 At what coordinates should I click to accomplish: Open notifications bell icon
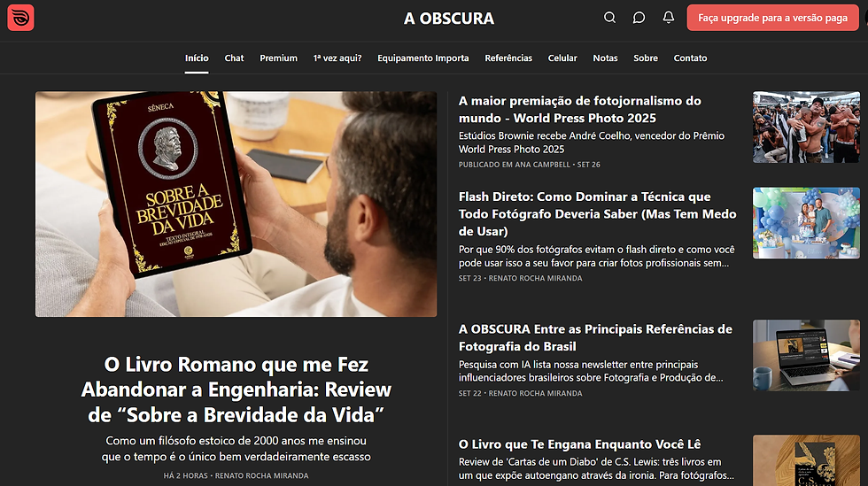668,18
